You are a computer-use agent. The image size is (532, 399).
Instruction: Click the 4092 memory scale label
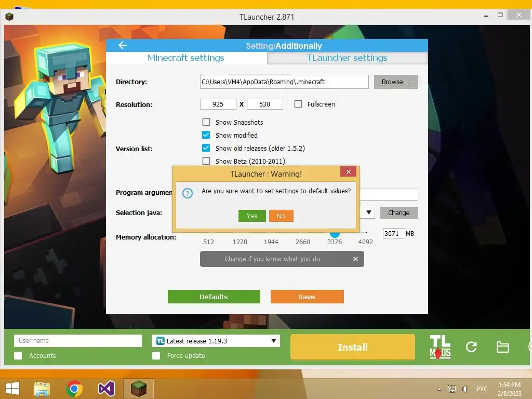point(365,242)
